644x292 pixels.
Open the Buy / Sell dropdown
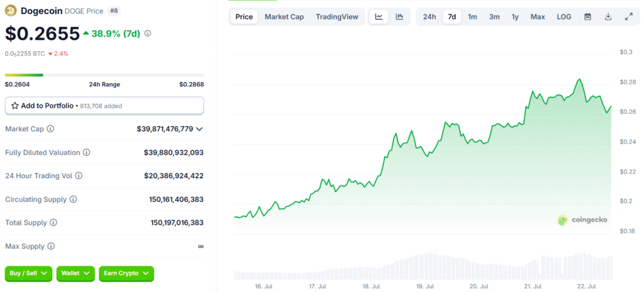pyautogui.click(x=28, y=273)
